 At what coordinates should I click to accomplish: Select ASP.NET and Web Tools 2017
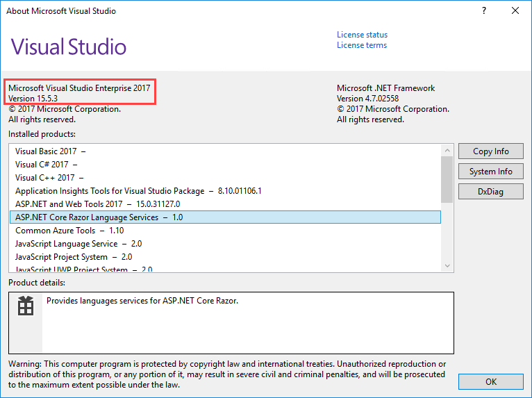[225, 204]
